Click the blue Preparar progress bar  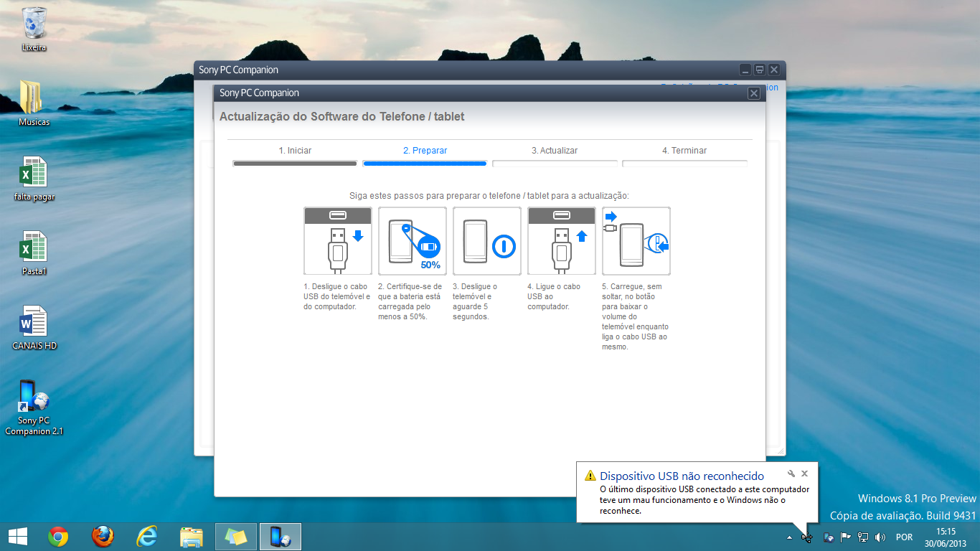click(425, 164)
